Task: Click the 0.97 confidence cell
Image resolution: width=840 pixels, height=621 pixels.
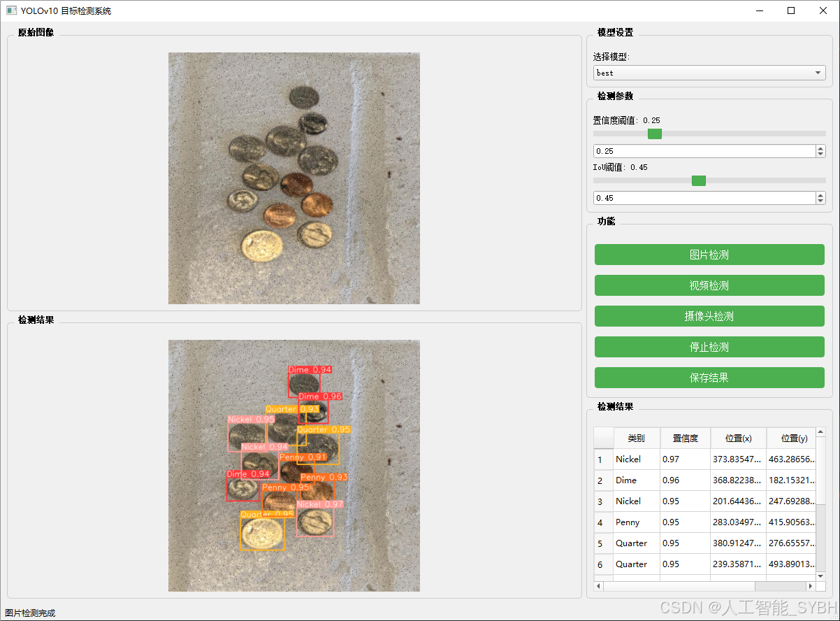Action: pos(686,459)
